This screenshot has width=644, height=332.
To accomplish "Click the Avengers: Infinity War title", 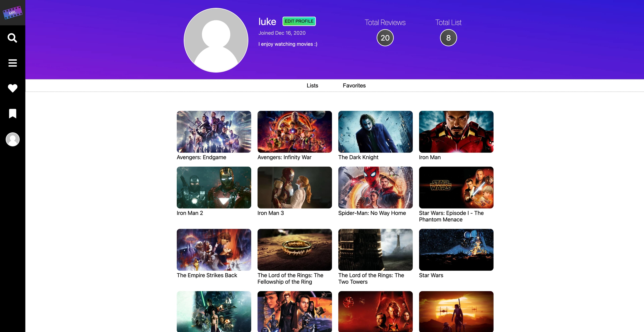I will 284,157.
